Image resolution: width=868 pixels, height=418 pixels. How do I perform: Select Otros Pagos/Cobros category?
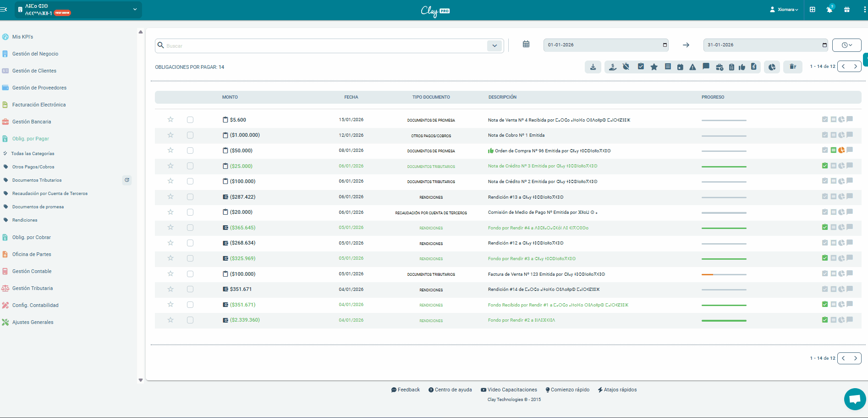point(33,167)
